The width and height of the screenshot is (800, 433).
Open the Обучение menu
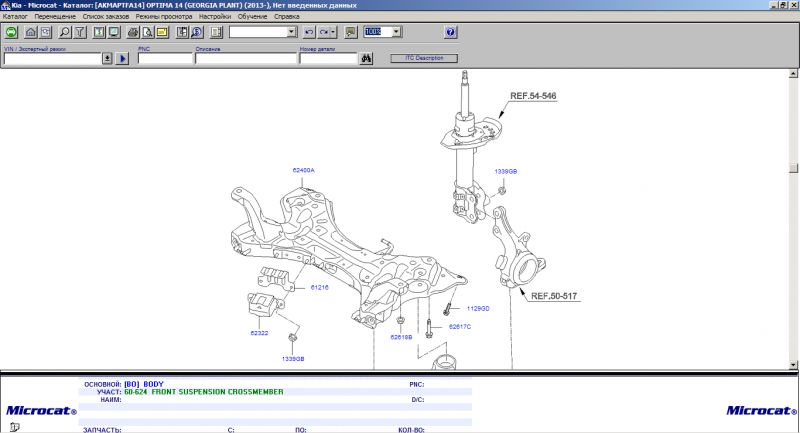[x=253, y=16]
